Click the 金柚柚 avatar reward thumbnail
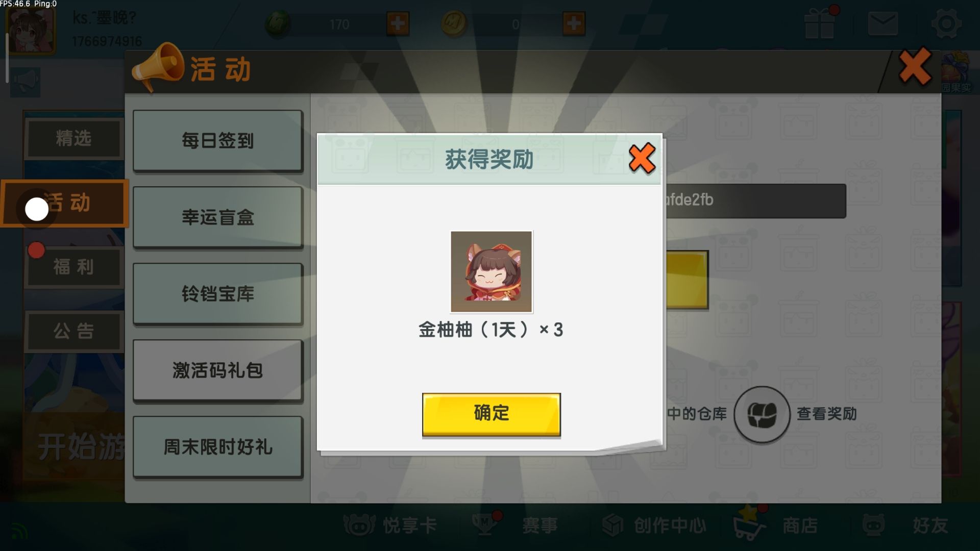980x551 pixels. point(491,271)
